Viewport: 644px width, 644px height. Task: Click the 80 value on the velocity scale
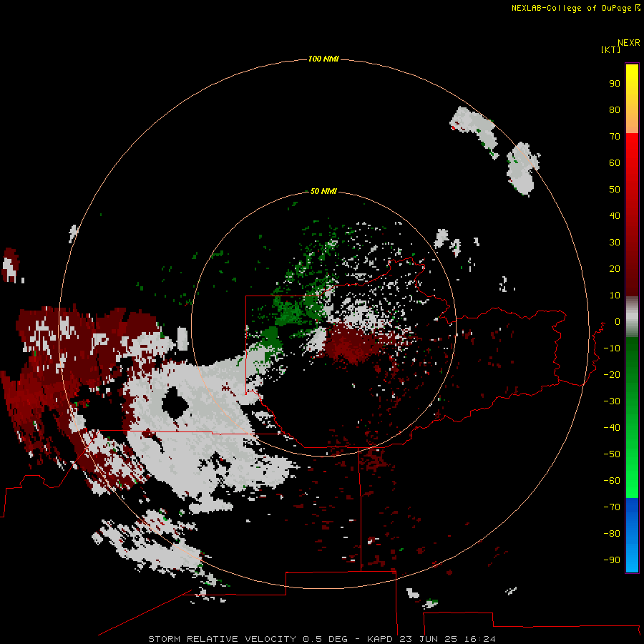(615, 109)
